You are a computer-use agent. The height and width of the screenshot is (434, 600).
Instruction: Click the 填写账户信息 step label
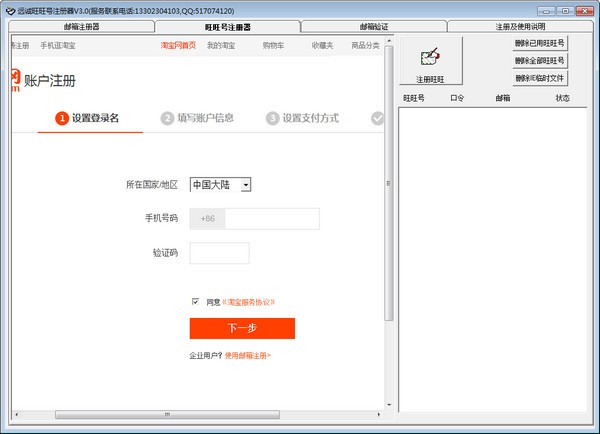point(205,118)
